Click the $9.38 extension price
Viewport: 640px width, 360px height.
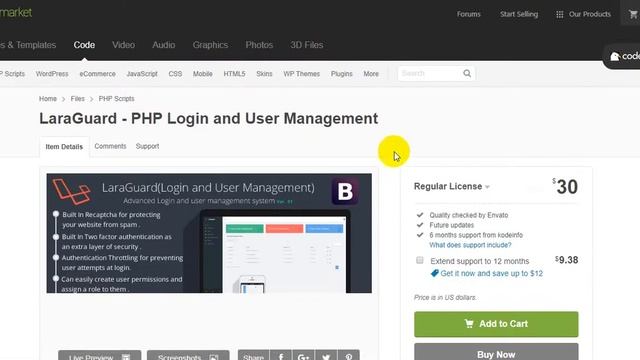567,260
